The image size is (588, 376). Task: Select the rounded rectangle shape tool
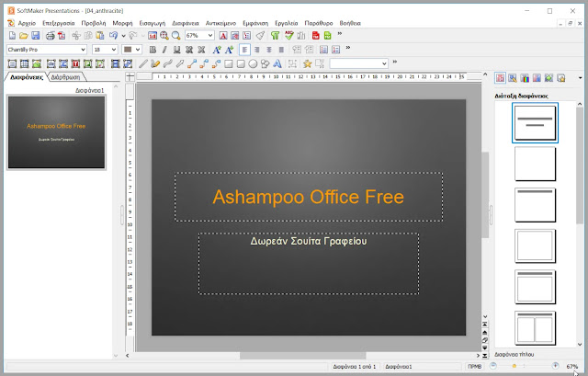[241, 63]
